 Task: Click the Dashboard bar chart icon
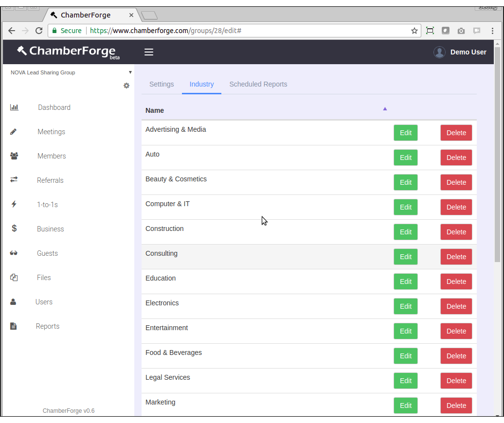(14, 107)
